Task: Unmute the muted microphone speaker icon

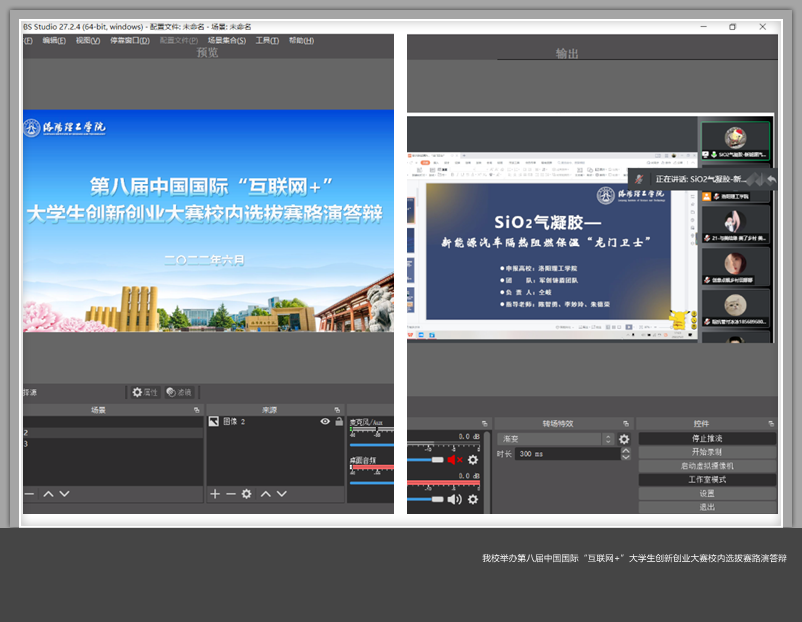Action: pos(455,460)
